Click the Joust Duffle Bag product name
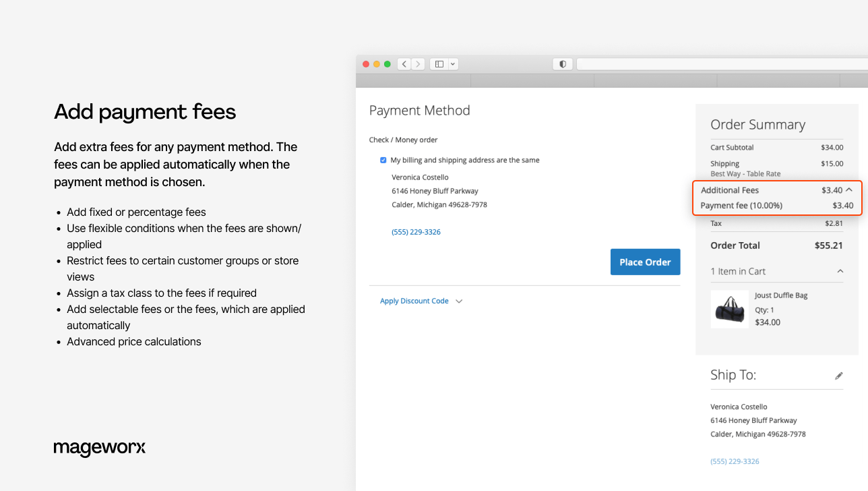Image resolution: width=868 pixels, height=491 pixels. pos(781,295)
